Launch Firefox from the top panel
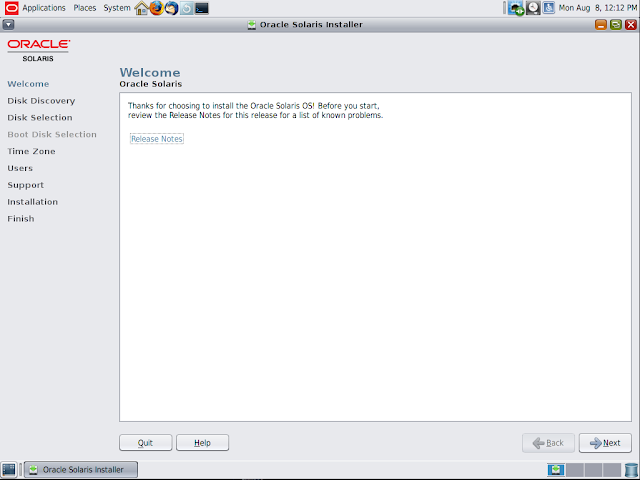640x480 pixels. click(x=156, y=8)
